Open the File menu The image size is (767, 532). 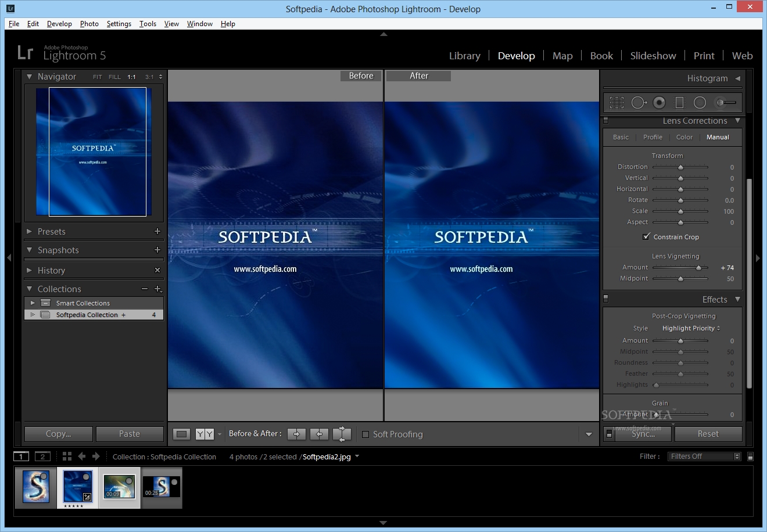coord(14,24)
